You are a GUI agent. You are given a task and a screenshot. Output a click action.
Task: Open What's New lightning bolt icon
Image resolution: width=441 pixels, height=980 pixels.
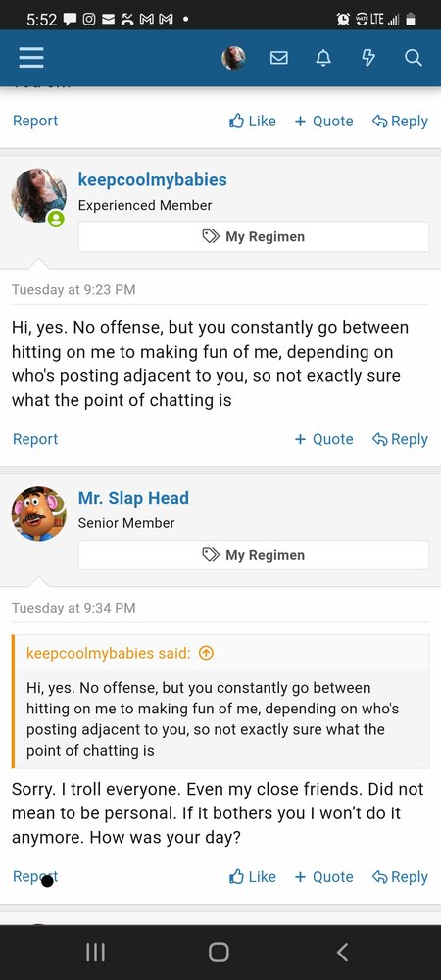click(x=368, y=58)
